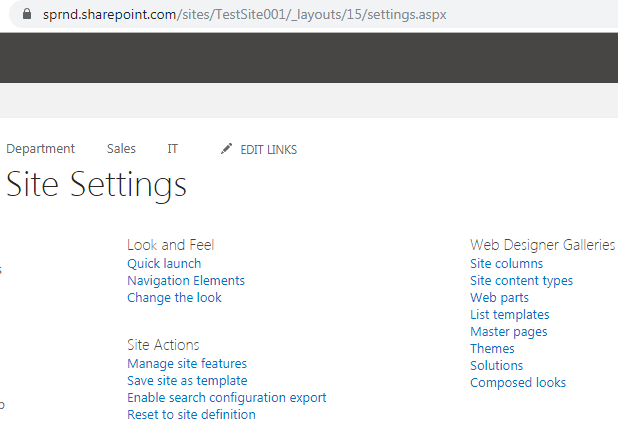Open the Sales navigation item
The height and width of the screenshot is (423, 618).
coord(121,149)
